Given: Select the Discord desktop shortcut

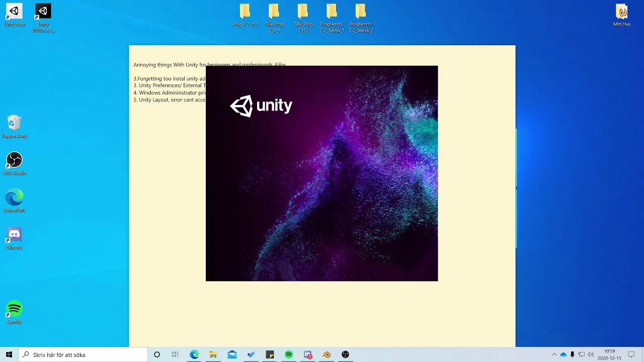Looking at the screenshot, I should [14, 238].
